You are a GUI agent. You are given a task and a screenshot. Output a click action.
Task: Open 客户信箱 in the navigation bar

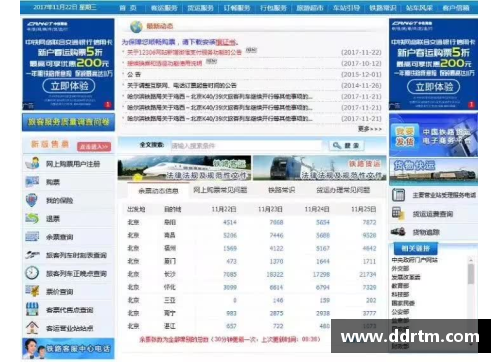point(456,8)
